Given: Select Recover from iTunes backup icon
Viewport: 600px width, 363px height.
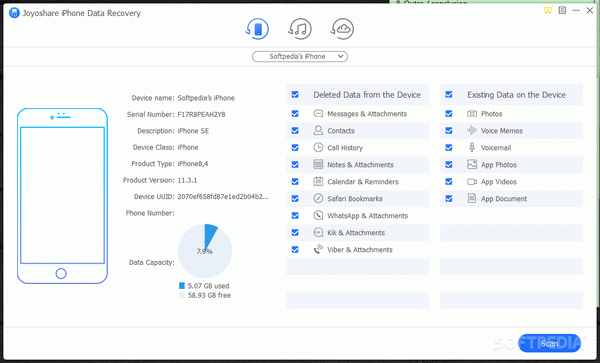Looking at the screenshot, I should pyautogui.click(x=300, y=29).
